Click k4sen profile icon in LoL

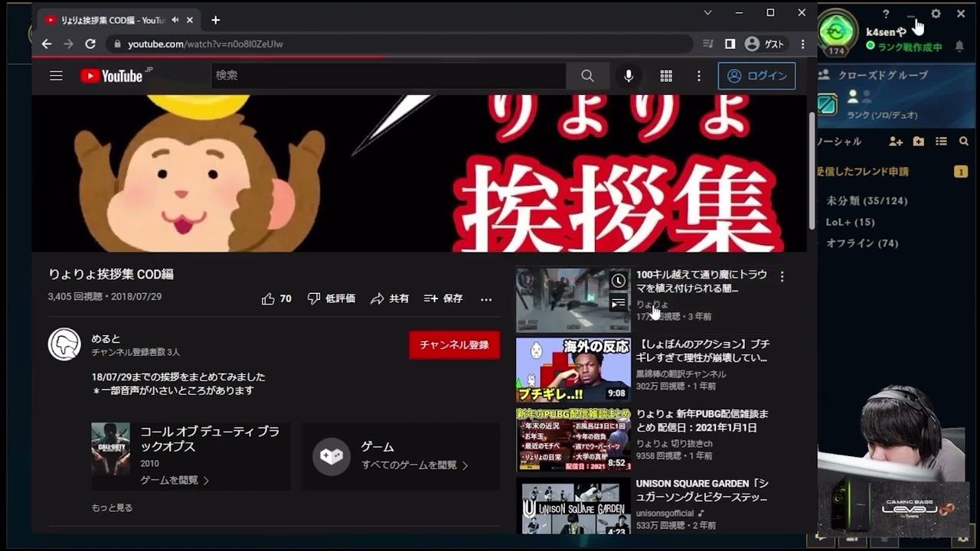point(838,33)
